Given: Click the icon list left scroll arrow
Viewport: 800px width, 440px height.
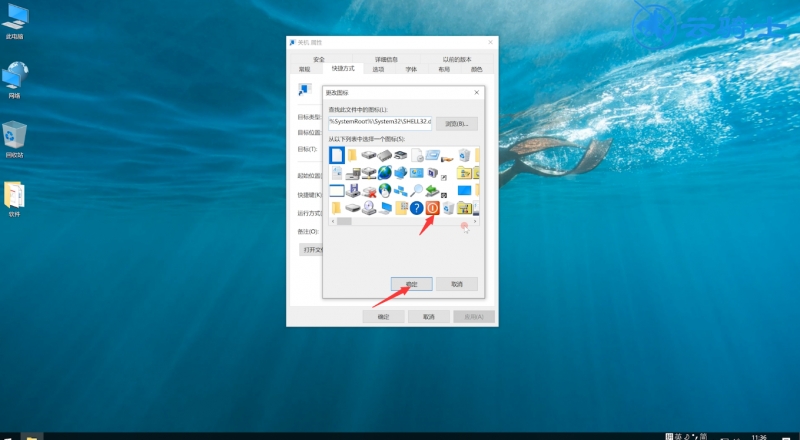Looking at the screenshot, I should click(333, 222).
